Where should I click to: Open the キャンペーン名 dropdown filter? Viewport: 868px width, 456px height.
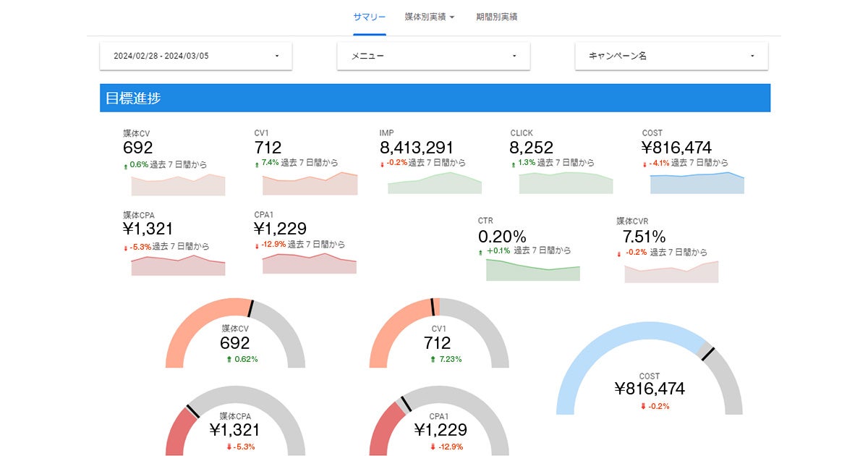(671, 56)
